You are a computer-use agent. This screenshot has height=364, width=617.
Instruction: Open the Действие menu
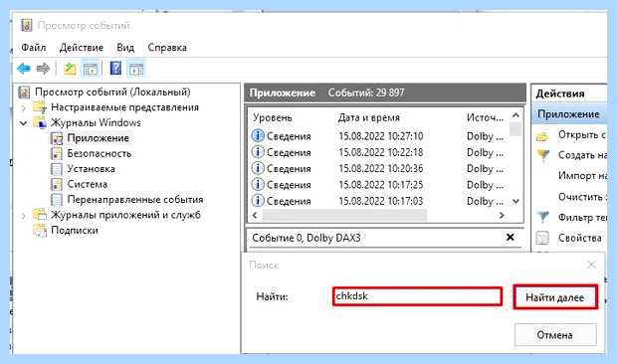pos(82,48)
